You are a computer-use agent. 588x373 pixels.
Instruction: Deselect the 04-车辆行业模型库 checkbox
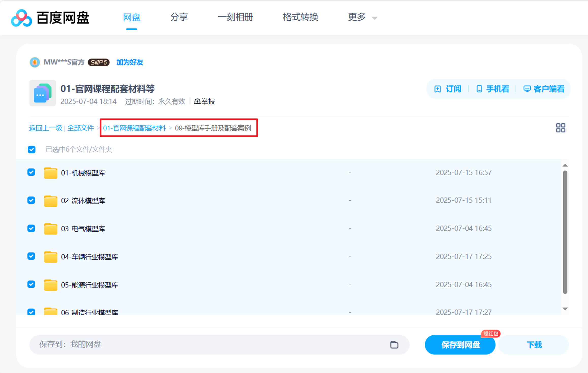(31, 256)
